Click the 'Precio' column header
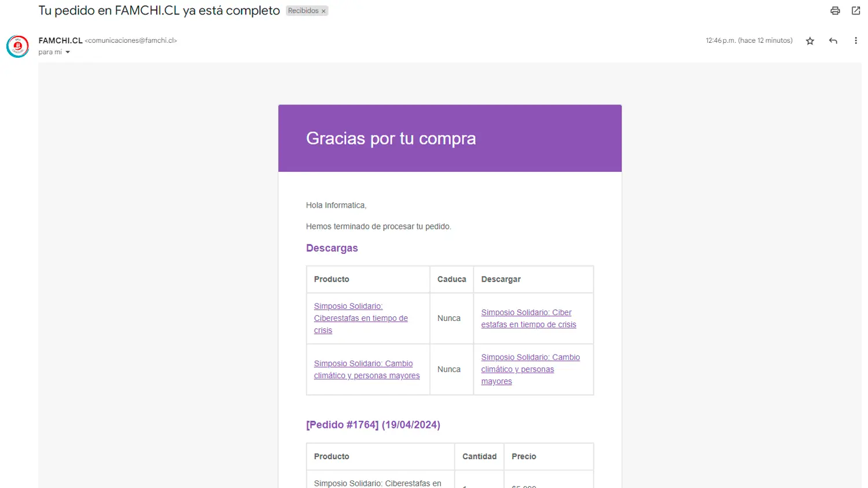This screenshot has width=868, height=488. (524, 456)
